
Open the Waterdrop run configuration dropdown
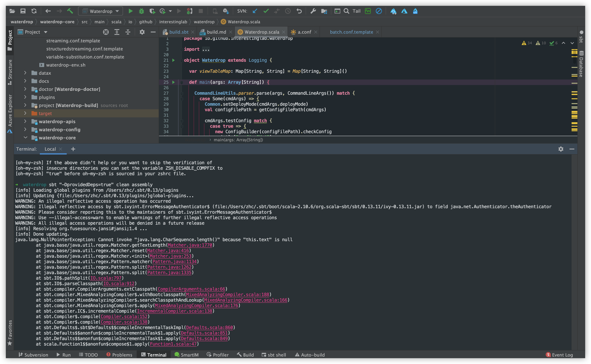101,11
